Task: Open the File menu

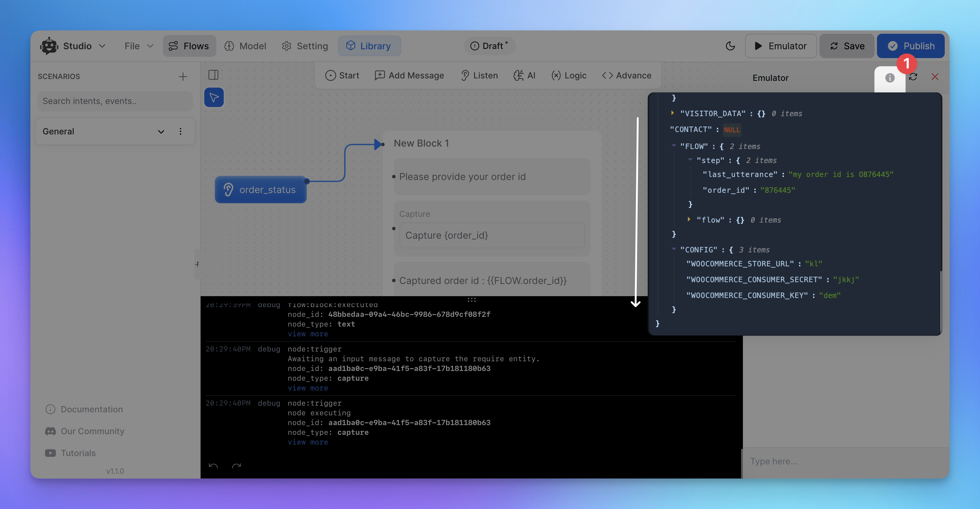Action: pos(139,46)
